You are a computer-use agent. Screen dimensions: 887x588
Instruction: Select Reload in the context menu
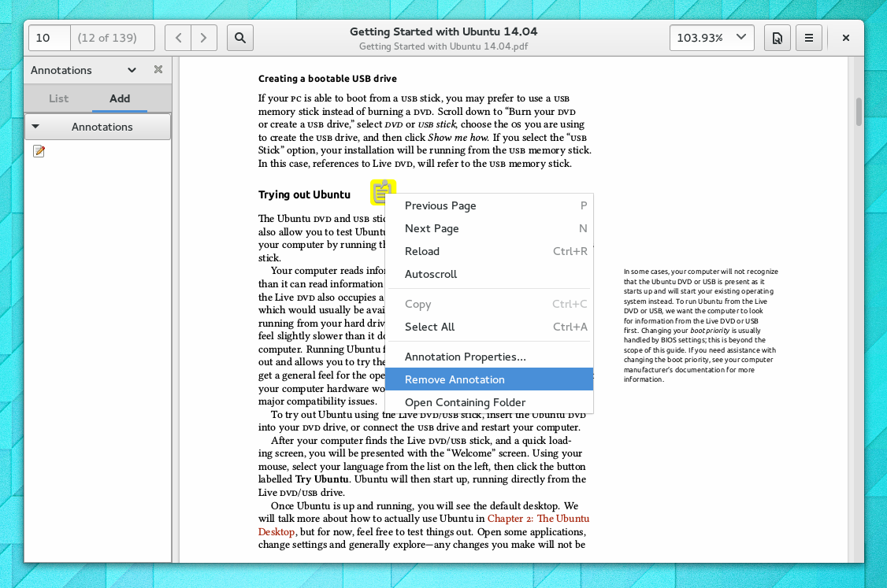[x=421, y=251]
